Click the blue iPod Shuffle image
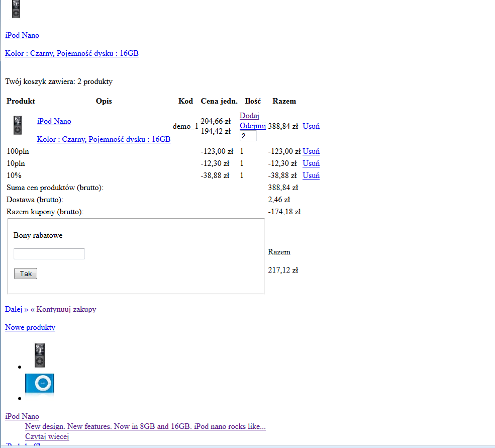495x448 pixels. click(40, 385)
